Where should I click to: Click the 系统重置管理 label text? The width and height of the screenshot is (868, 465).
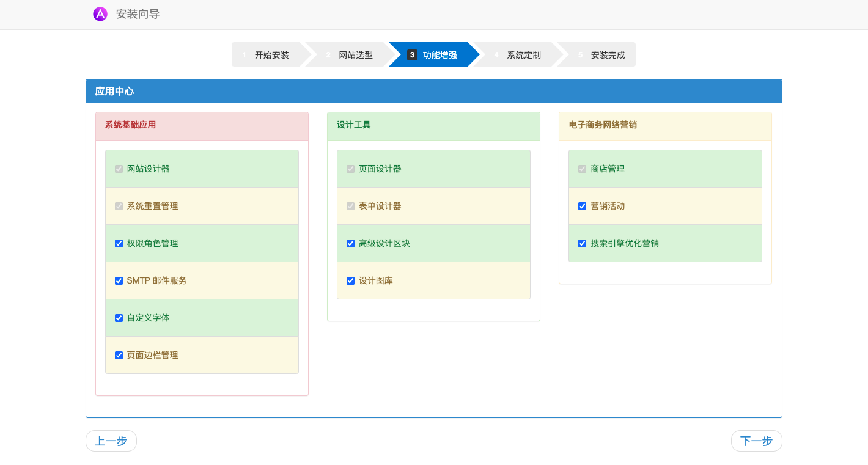153,206
